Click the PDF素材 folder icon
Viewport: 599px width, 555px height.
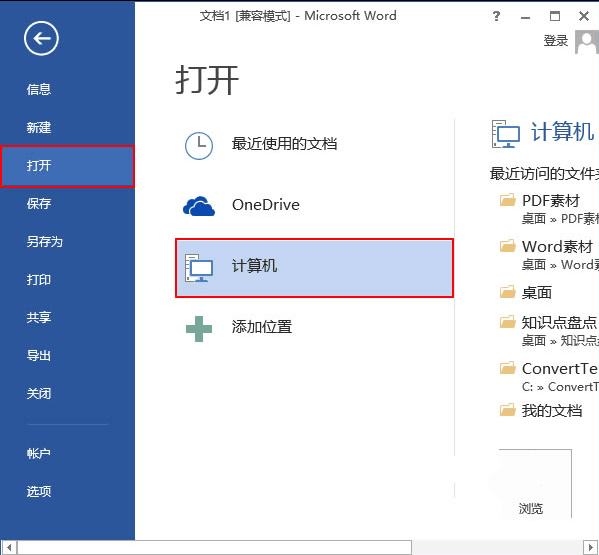pos(508,200)
